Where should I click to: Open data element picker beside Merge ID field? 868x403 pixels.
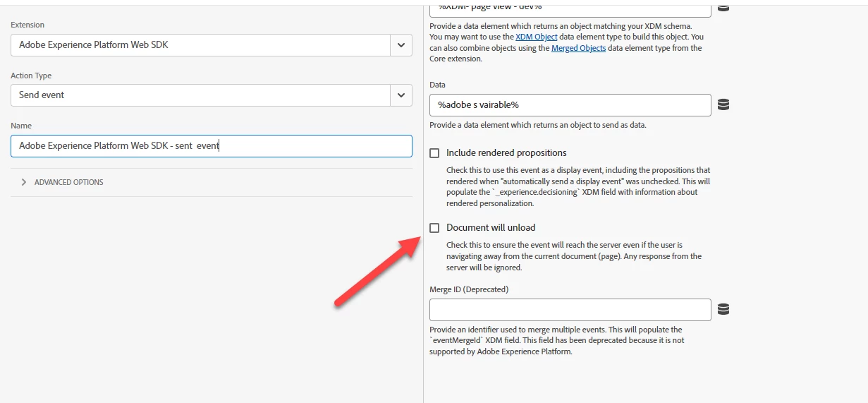tap(723, 309)
